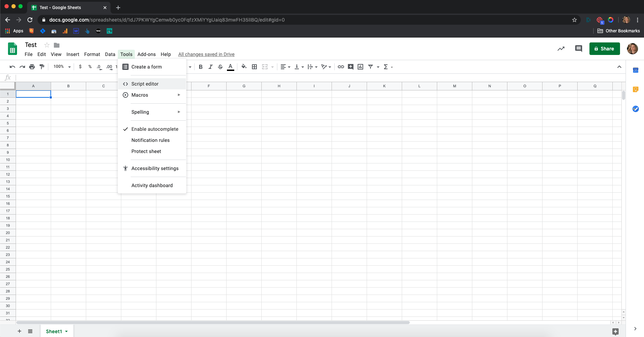Click the borders icon
The image size is (644, 337).
[x=254, y=67]
